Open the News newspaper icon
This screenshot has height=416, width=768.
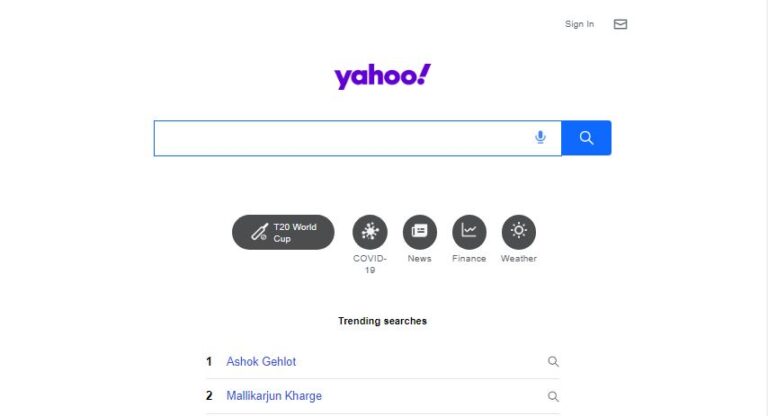point(420,232)
